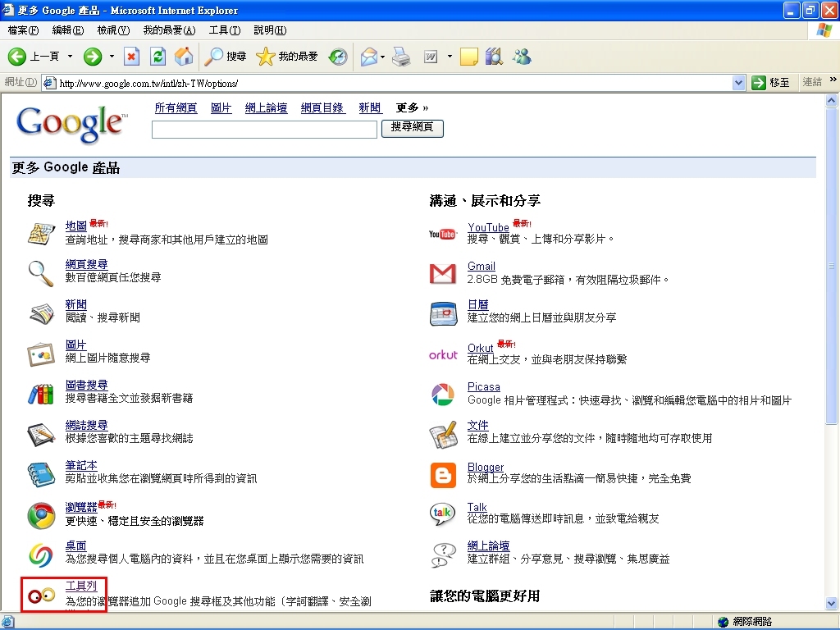Open the 檔案(F) menu
The height and width of the screenshot is (630, 840).
23,30
